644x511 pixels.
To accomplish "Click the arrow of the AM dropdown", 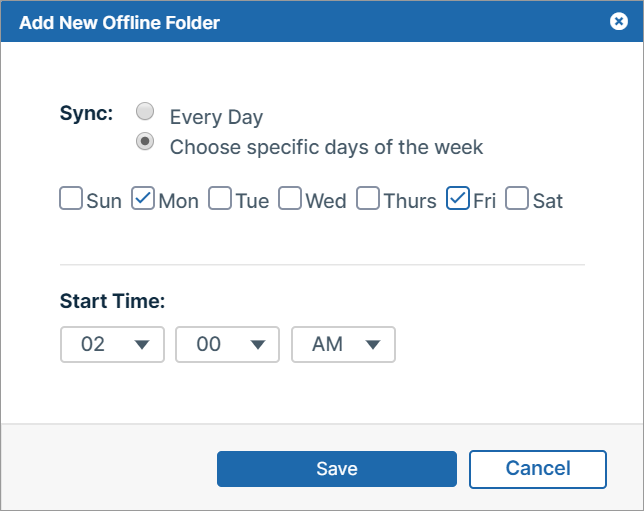I will (x=373, y=345).
